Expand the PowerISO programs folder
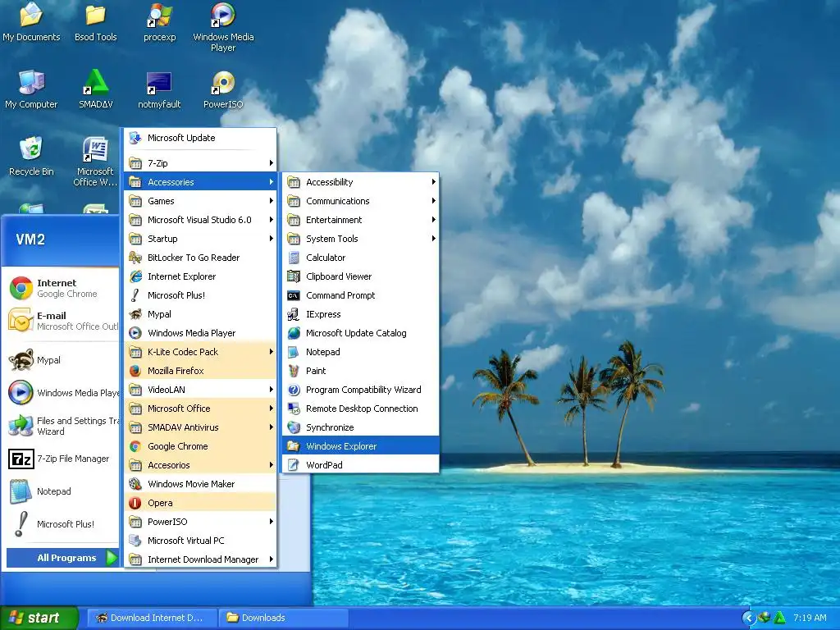This screenshot has height=630, width=840. 200,522
